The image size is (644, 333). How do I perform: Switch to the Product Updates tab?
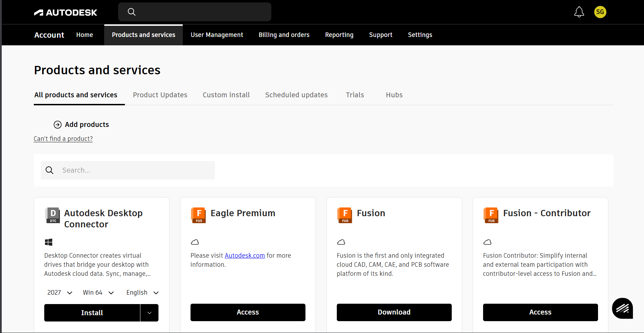160,95
